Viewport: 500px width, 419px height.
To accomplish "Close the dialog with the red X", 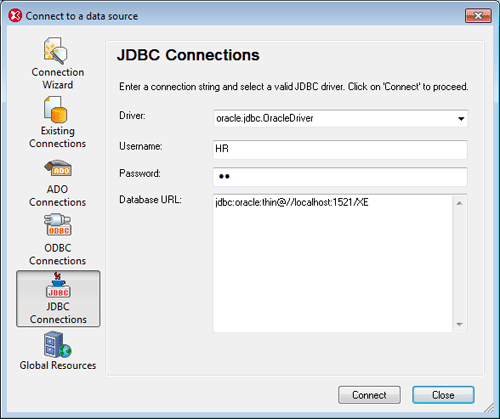I will pos(478,16).
